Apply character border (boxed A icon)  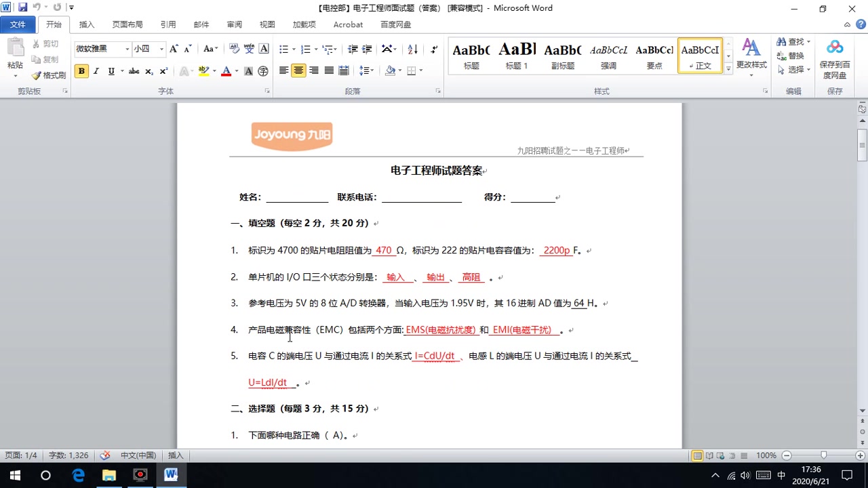264,49
